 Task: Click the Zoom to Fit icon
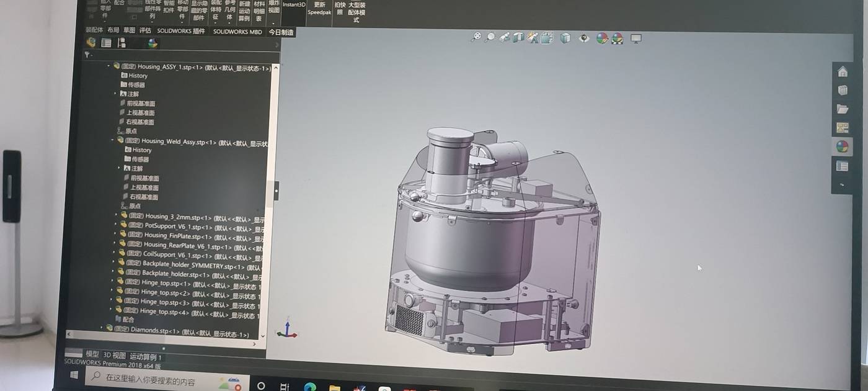click(x=476, y=37)
